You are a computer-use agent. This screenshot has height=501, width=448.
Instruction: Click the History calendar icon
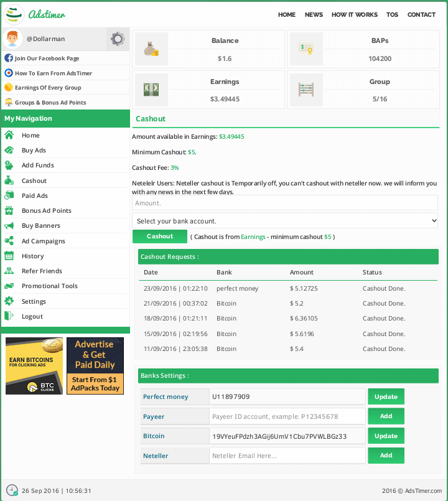tap(9, 256)
